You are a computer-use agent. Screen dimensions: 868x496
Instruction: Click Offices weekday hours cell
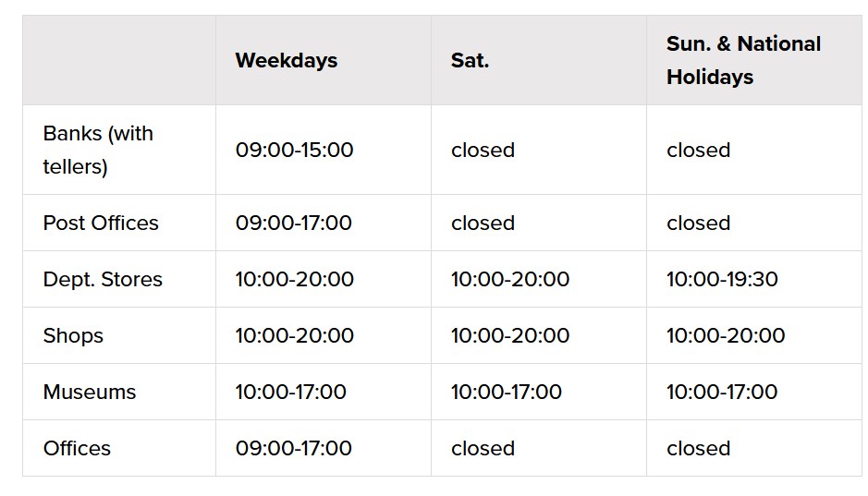(293, 449)
